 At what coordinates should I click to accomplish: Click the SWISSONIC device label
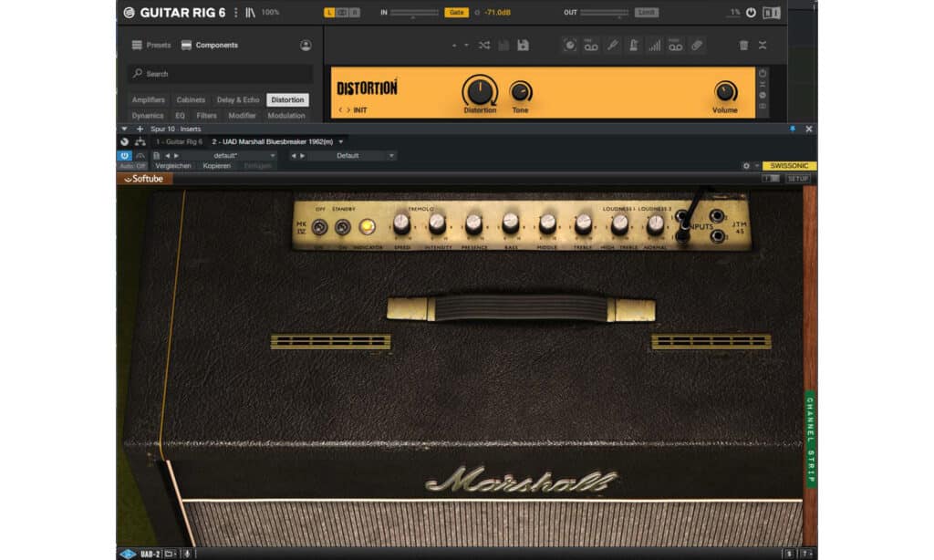click(x=789, y=166)
